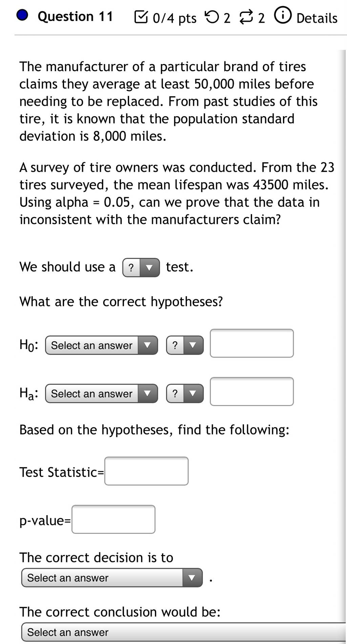This screenshot has height=644, width=347.
Task: Click the blue Question 11 status dot
Action: [22, 15]
